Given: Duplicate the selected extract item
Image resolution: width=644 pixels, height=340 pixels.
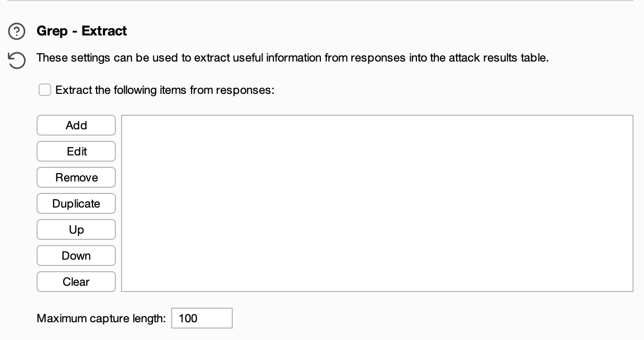Looking at the screenshot, I should [x=76, y=204].
